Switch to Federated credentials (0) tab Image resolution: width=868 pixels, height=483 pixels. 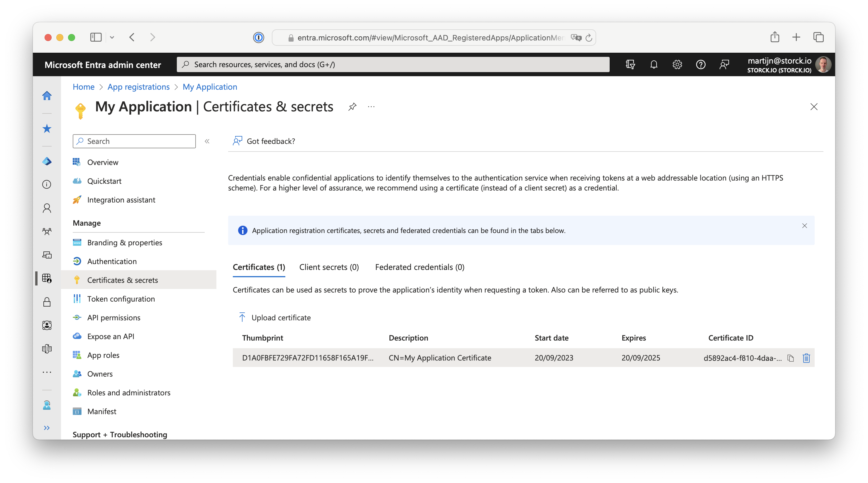click(x=420, y=267)
